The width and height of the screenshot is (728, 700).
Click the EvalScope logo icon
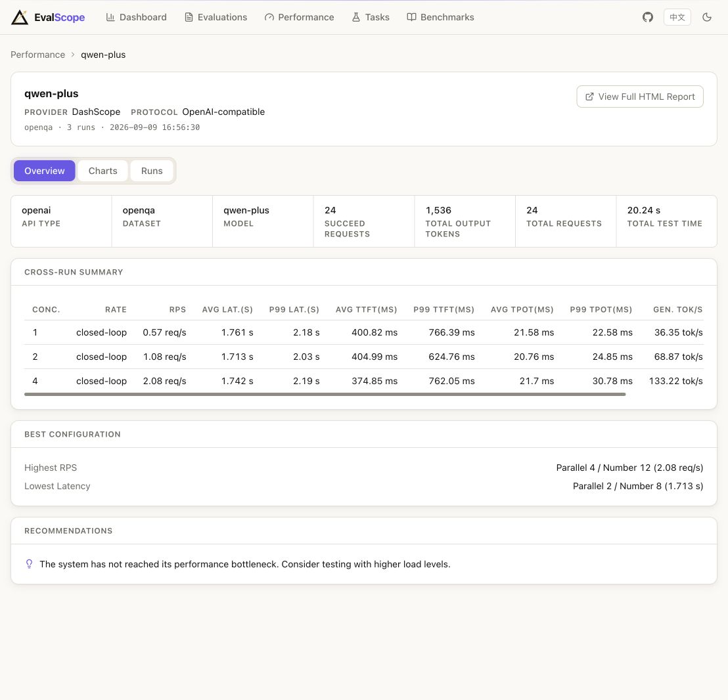click(x=20, y=17)
